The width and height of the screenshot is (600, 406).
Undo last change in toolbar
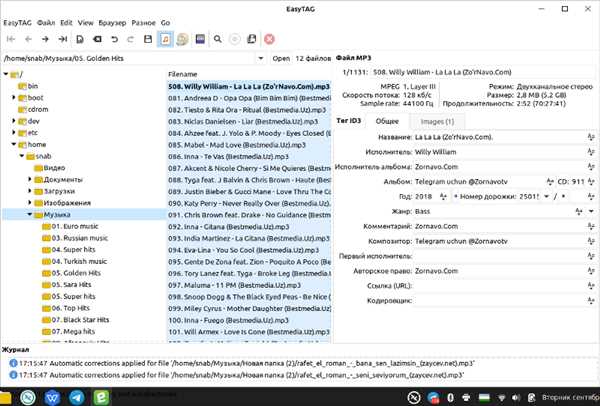114,39
